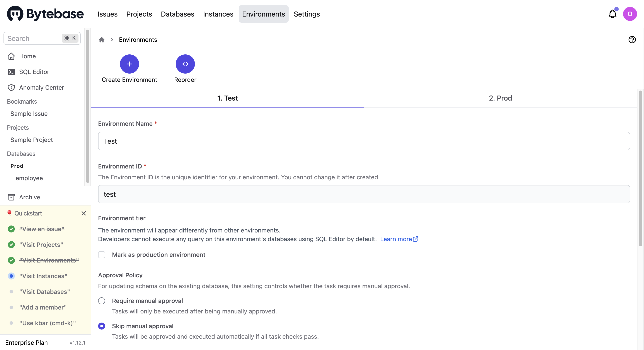Click the help question mark icon

pos(632,39)
